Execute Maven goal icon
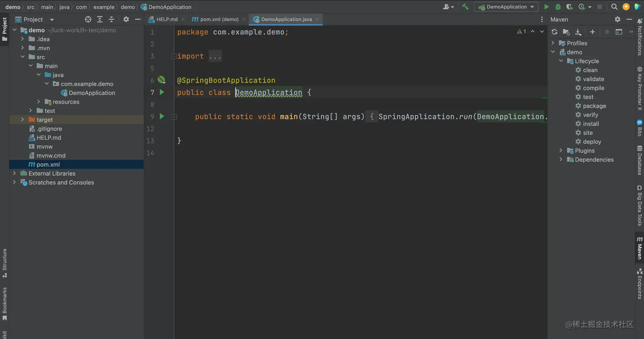Viewport: 644px width, 339px height. tap(619, 32)
